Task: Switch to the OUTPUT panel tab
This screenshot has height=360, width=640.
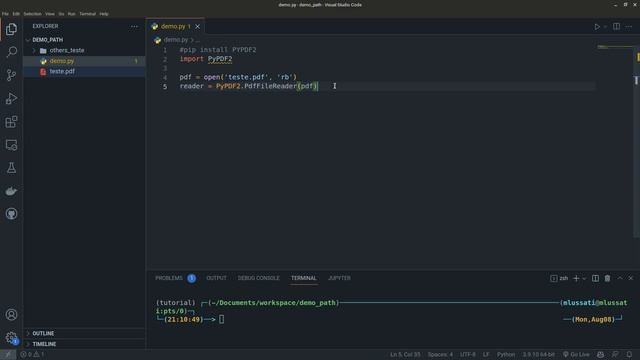Action: click(x=216, y=278)
